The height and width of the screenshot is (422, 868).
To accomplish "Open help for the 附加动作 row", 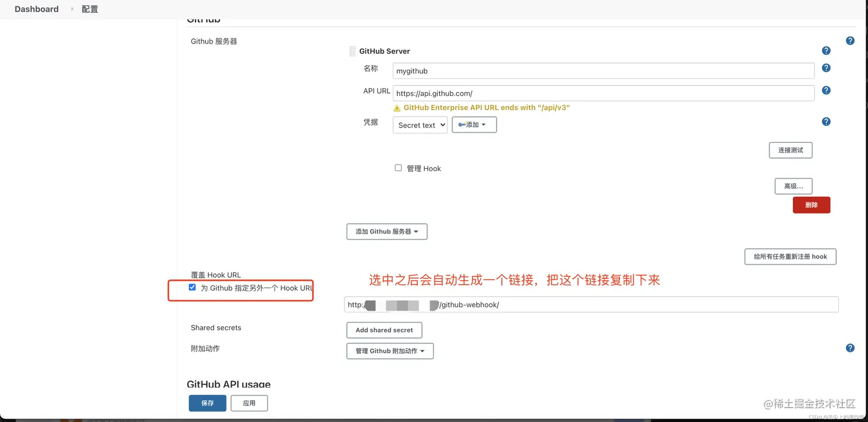I will coord(850,348).
